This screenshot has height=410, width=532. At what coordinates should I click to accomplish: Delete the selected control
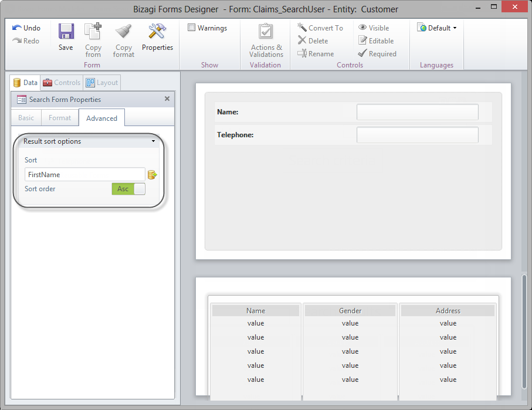pos(313,40)
